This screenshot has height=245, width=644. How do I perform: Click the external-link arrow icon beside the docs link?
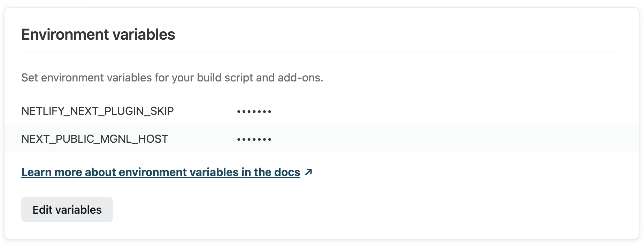308,172
